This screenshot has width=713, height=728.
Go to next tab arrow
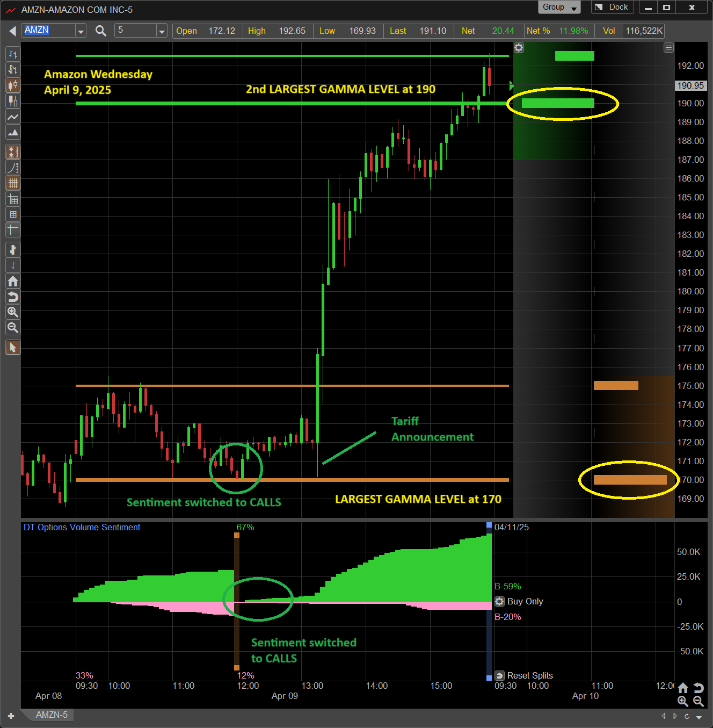675,716
